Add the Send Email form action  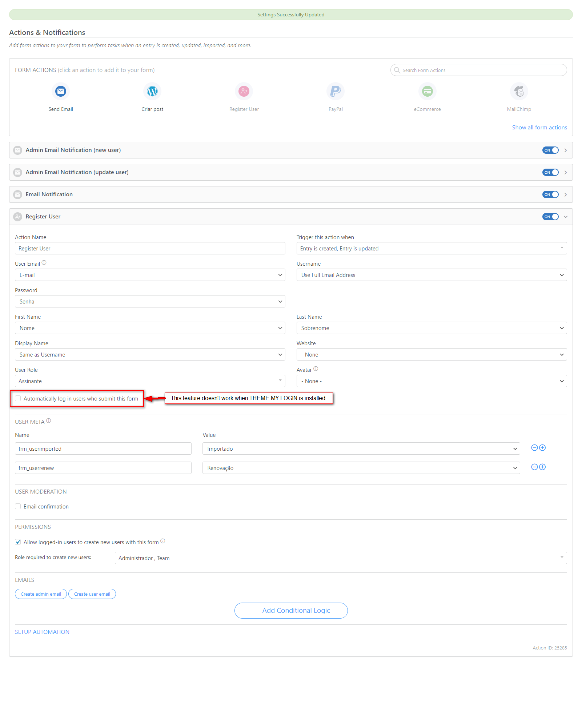click(x=61, y=91)
